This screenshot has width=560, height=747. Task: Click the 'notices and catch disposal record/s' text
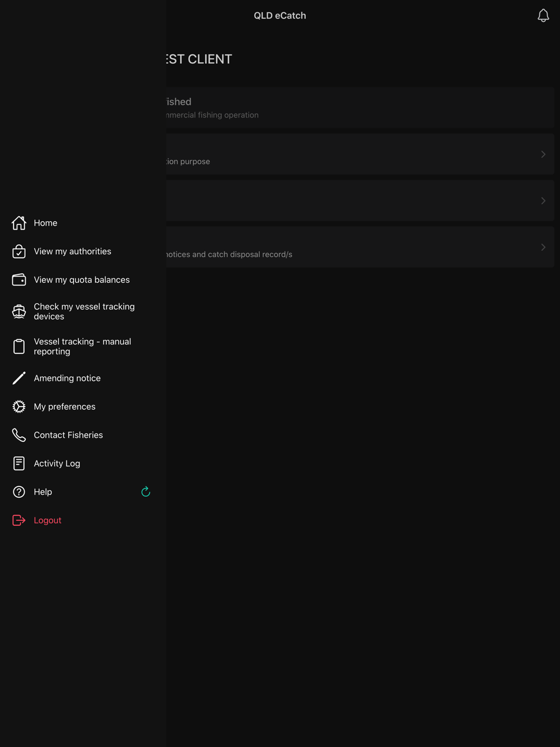(x=230, y=254)
